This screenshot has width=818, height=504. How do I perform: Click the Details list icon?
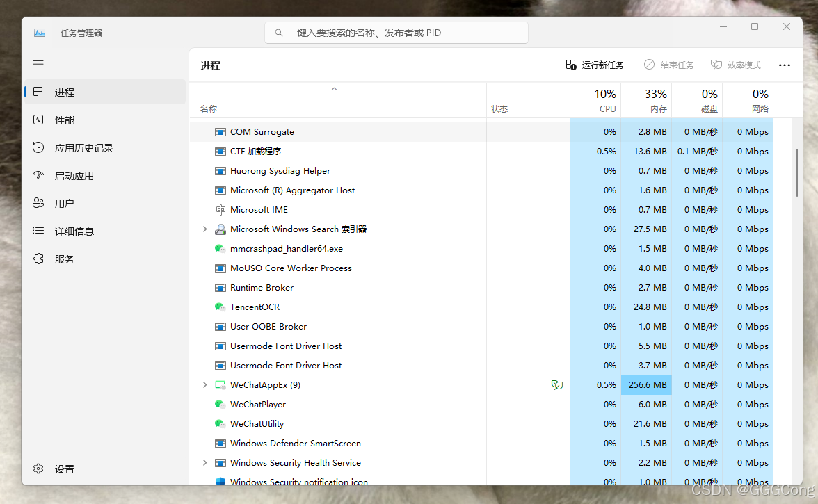pyautogui.click(x=38, y=231)
